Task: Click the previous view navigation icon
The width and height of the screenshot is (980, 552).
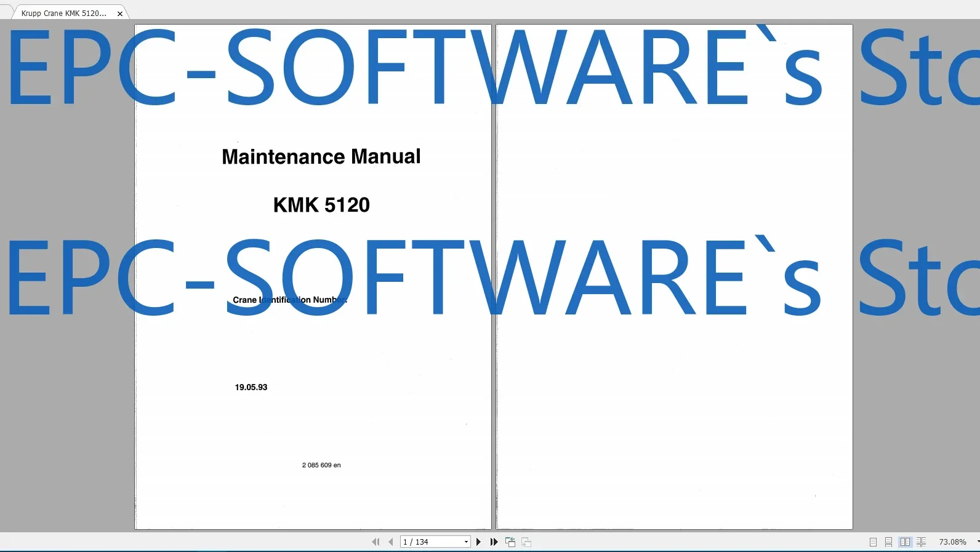Action: point(510,542)
